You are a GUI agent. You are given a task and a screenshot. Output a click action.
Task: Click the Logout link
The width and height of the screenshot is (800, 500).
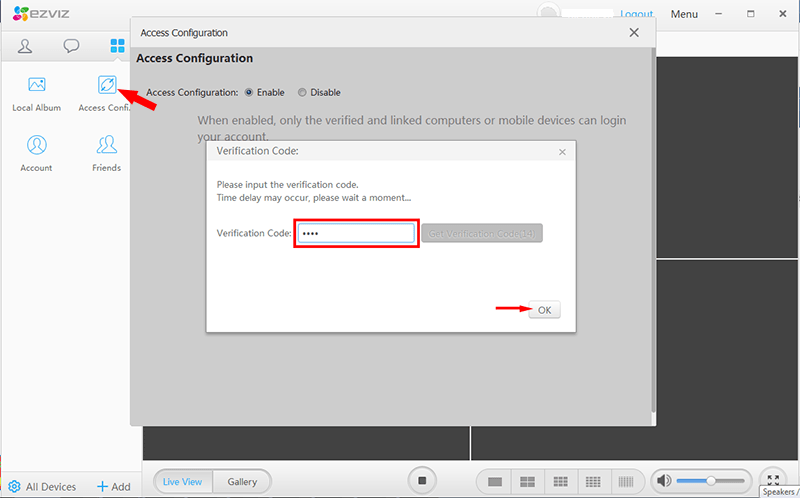(636, 14)
